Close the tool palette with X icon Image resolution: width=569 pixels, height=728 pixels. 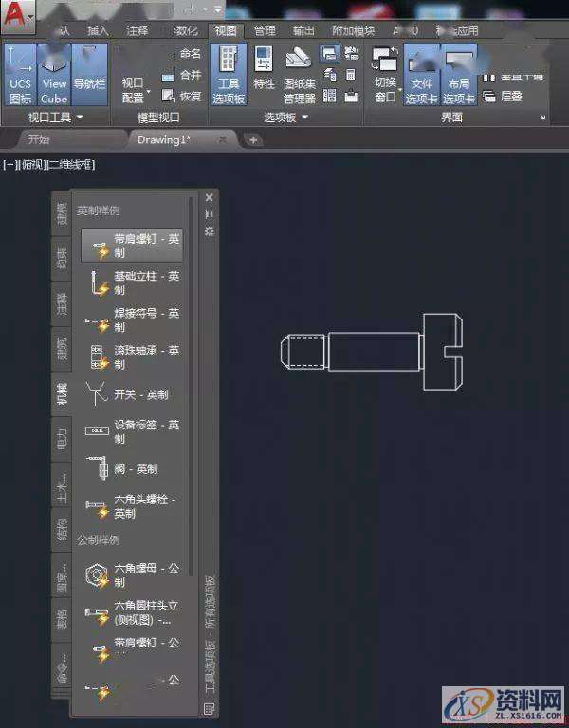coord(209,197)
